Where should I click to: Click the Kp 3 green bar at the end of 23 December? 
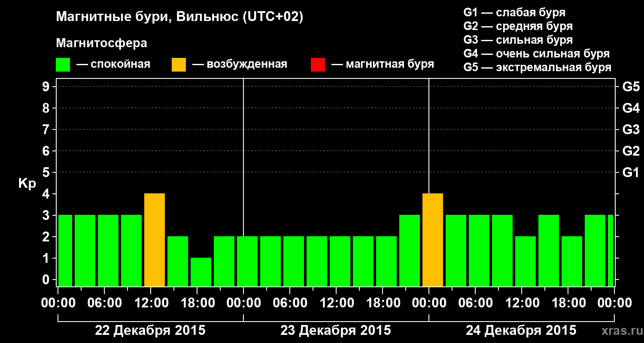pos(410,251)
